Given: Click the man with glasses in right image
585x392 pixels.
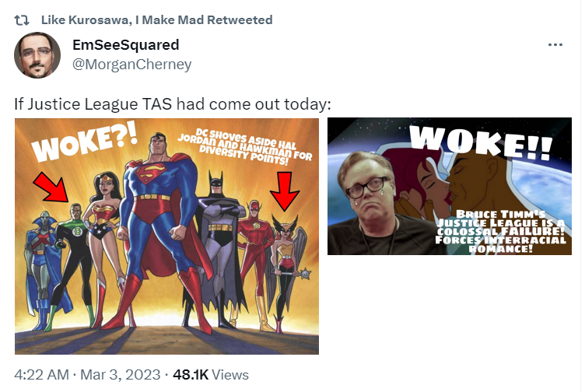Looking at the screenshot, I should [x=370, y=202].
